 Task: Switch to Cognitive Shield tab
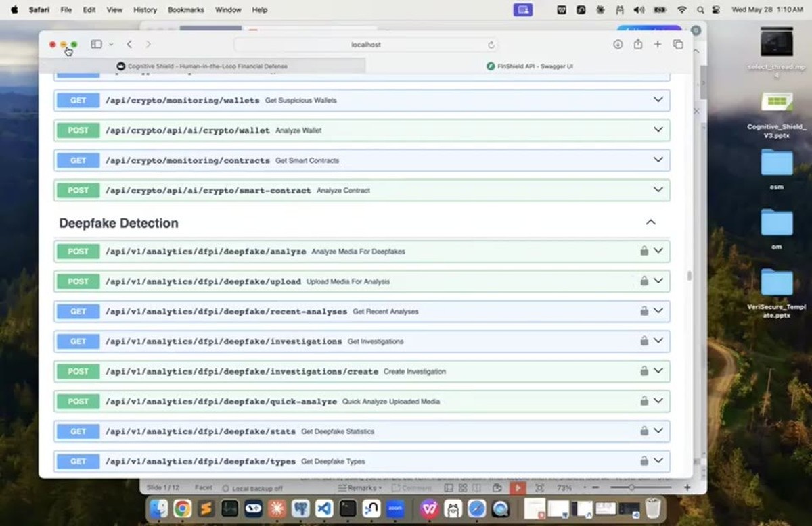(x=202, y=66)
